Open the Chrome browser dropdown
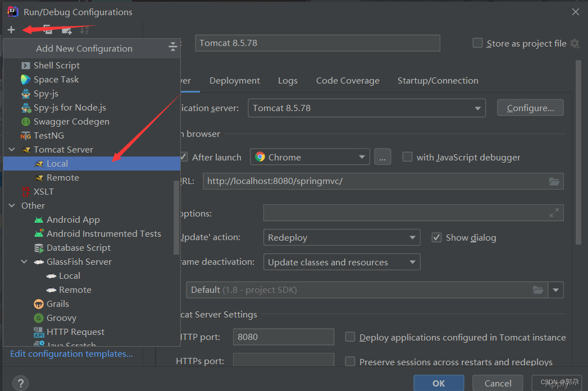 pos(310,157)
